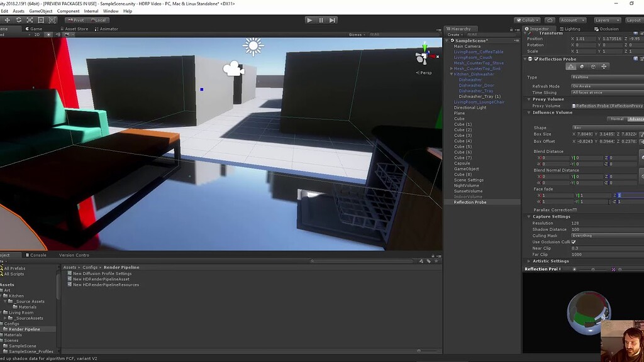
Task: Toggle 2D mode in the Scene view
Action: (x=38, y=34)
